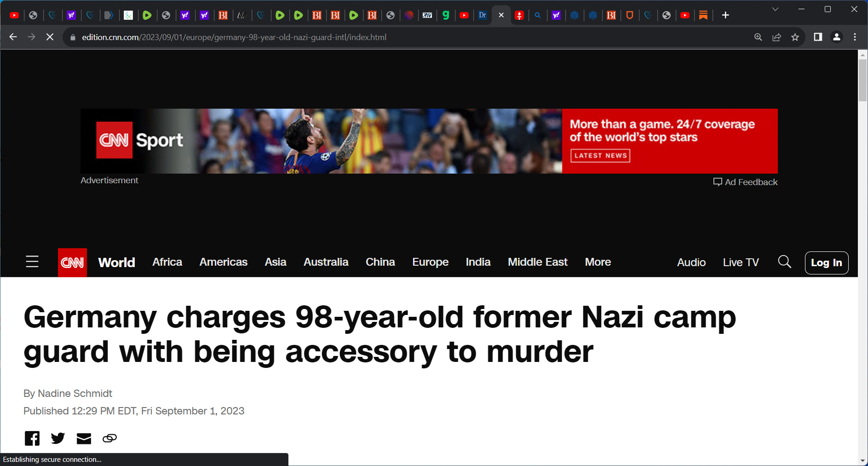Open the Chrome three-dot menu

click(855, 37)
